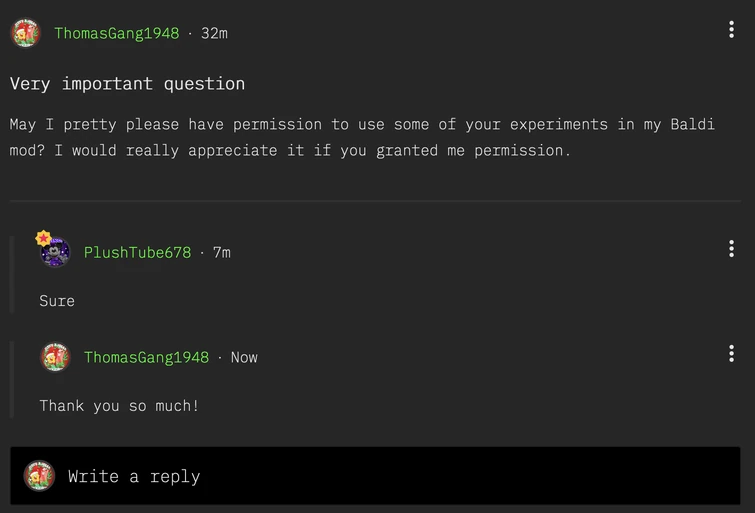Open the three-dot menu on the original post
This screenshot has height=513, width=755.
[x=731, y=30]
